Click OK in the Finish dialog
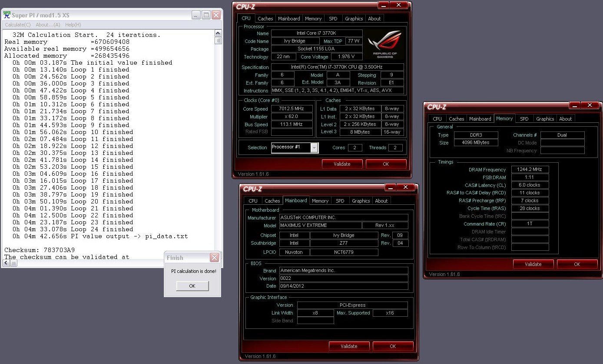603x364 pixels. click(192, 286)
